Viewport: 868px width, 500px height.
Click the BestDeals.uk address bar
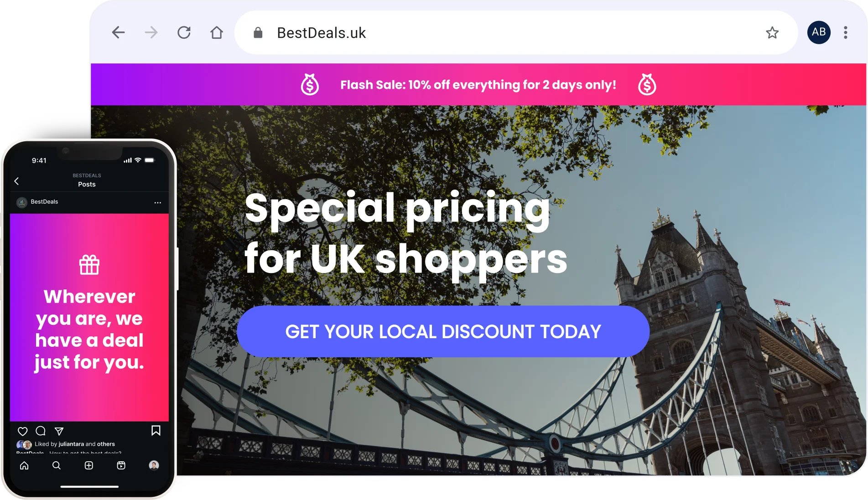coord(516,32)
